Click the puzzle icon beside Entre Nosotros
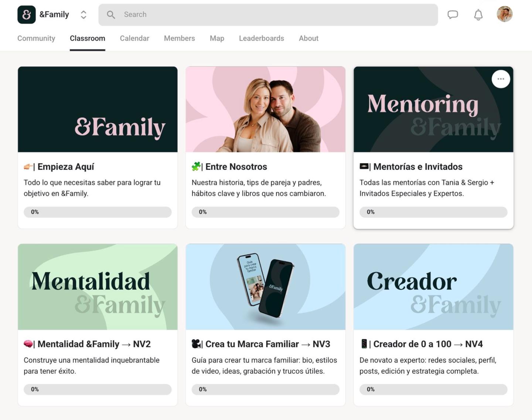The image size is (532, 420). pyautogui.click(x=196, y=166)
